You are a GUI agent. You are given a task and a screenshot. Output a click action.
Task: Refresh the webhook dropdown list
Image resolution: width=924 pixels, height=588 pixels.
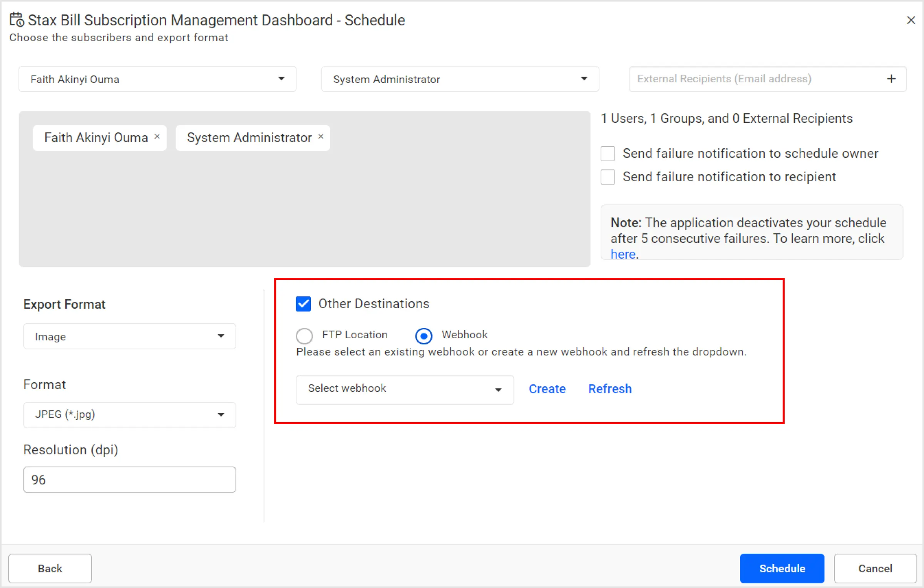[x=609, y=389]
